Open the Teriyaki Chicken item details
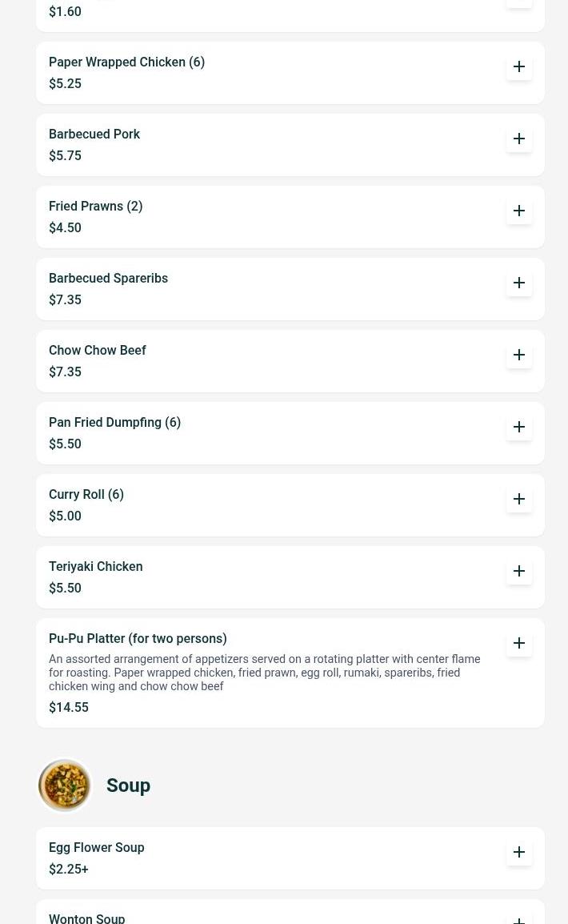568x924 pixels. [96, 567]
